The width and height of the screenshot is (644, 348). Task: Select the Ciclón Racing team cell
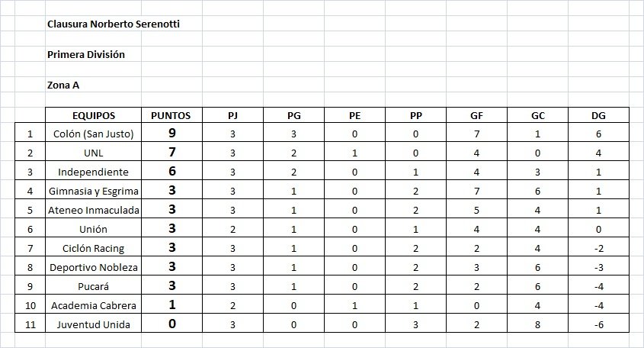pyautogui.click(x=93, y=248)
